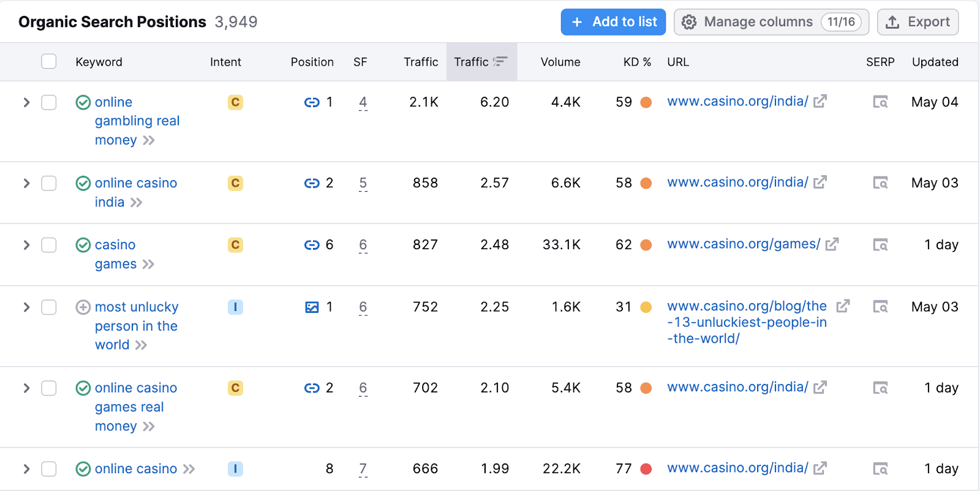The image size is (980, 491).
Task: Open Manage columns settings
Action: [771, 22]
